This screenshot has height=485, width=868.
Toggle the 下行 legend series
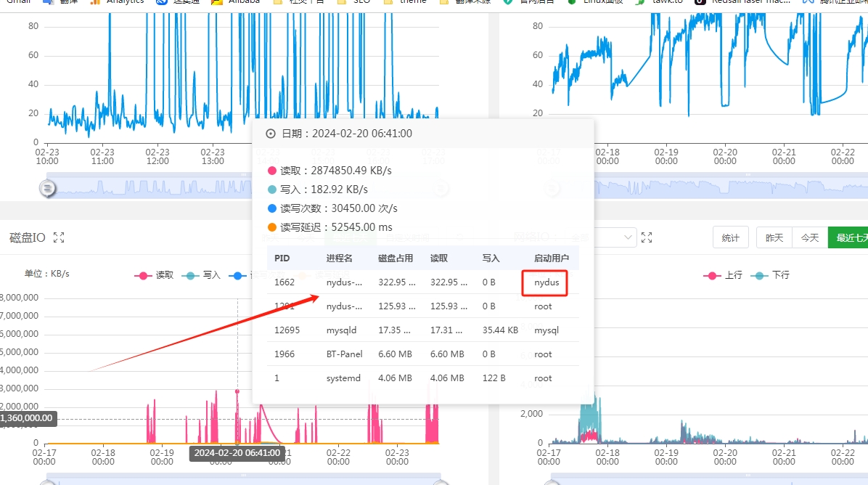click(x=769, y=275)
